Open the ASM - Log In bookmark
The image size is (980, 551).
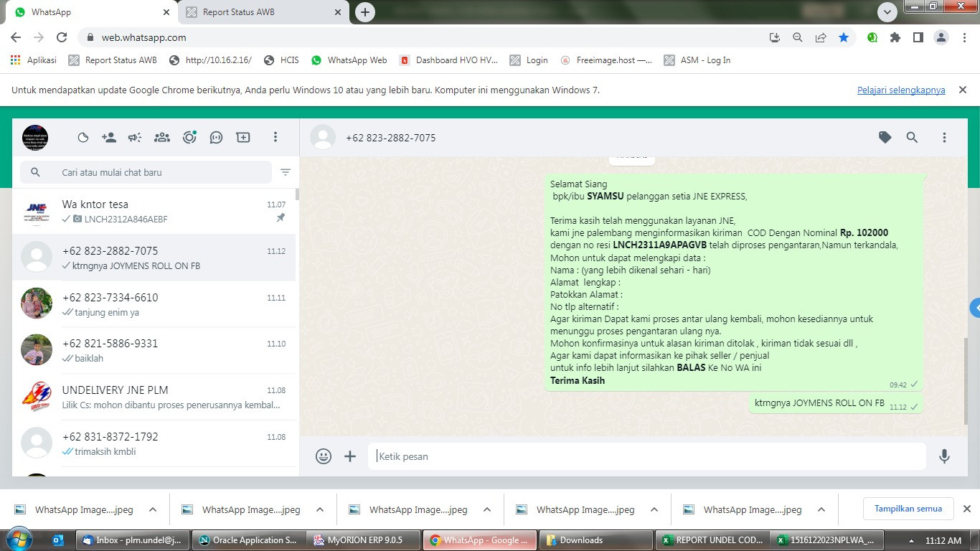coord(697,60)
